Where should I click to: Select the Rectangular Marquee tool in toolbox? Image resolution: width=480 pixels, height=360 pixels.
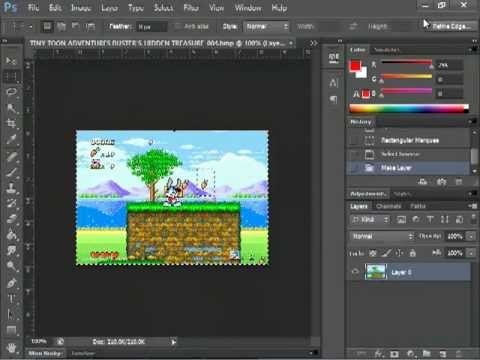(11, 76)
